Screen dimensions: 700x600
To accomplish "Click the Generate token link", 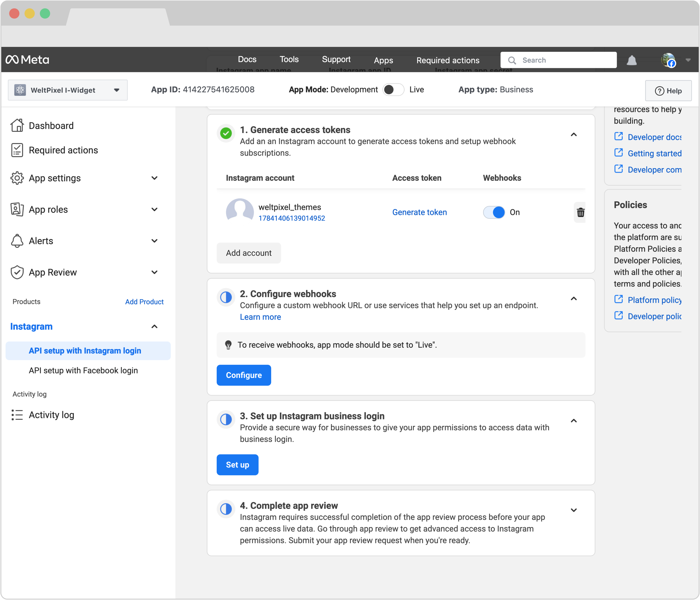I will point(419,212).
